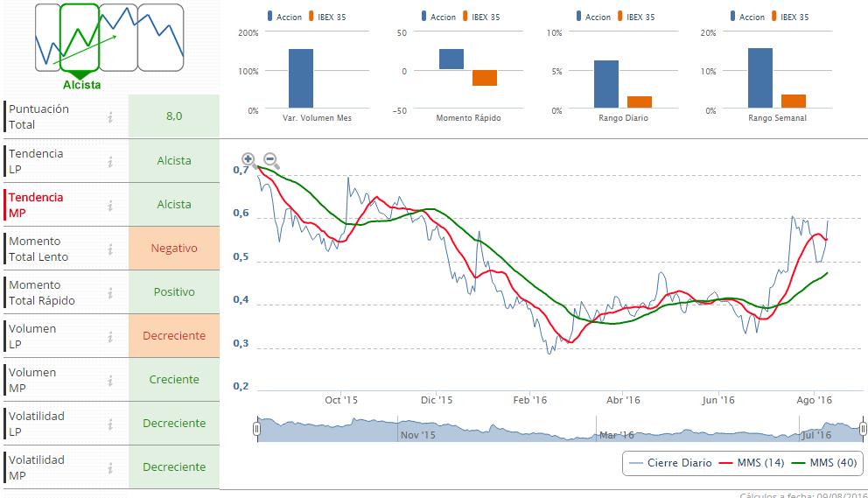Click the Negativo value cell
This screenshot has height=498, width=868.
(x=174, y=249)
